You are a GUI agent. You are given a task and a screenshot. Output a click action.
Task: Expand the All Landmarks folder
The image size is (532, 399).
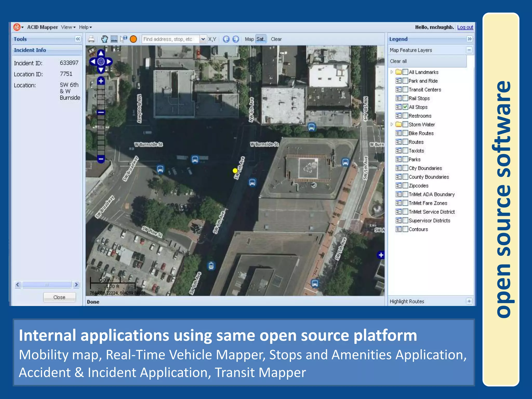[x=392, y=72]
